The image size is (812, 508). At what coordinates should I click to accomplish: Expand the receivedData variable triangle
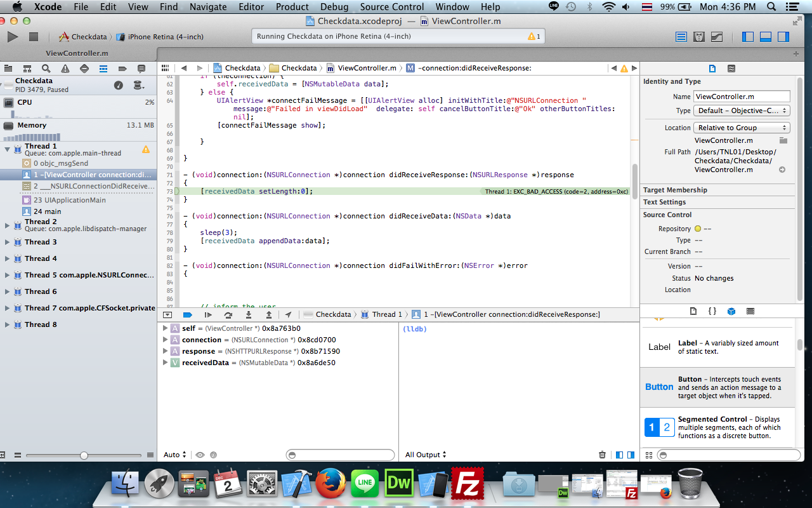point(166,363)
